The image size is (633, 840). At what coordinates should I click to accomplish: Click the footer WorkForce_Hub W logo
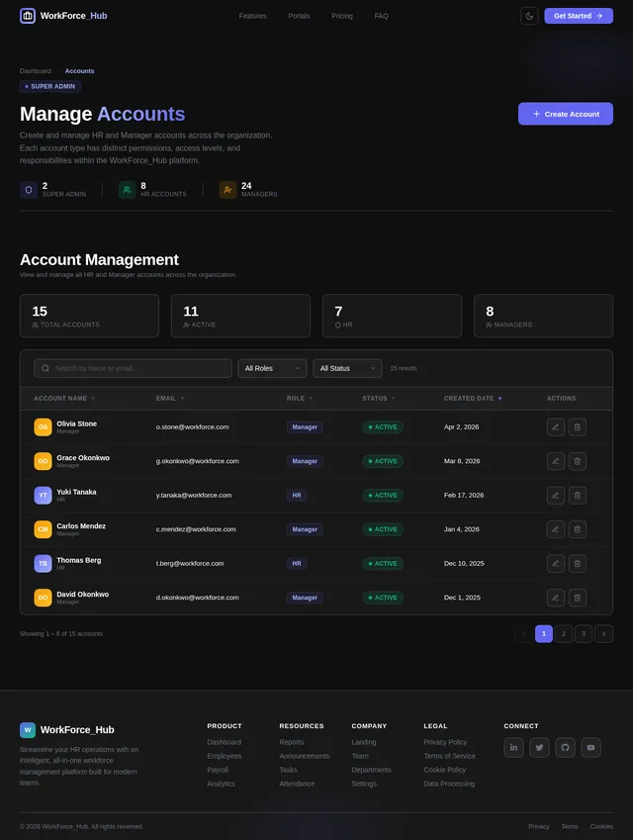28,729
